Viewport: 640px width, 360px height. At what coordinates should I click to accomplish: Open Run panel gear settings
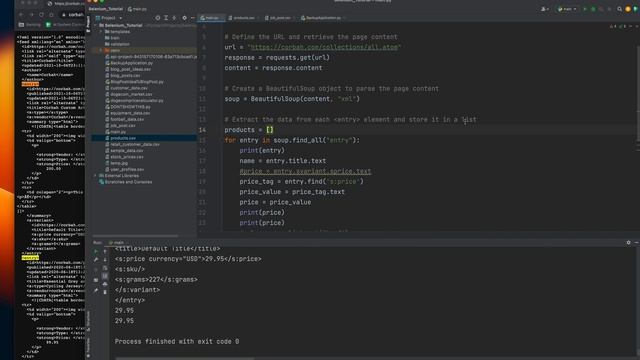tap(628, 242)
